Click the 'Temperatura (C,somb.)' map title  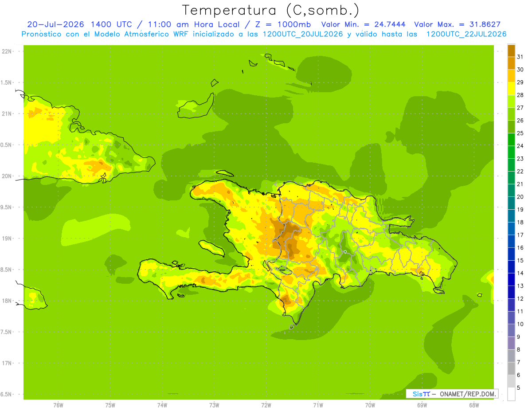pyautogui.click(x=270, y=10)
